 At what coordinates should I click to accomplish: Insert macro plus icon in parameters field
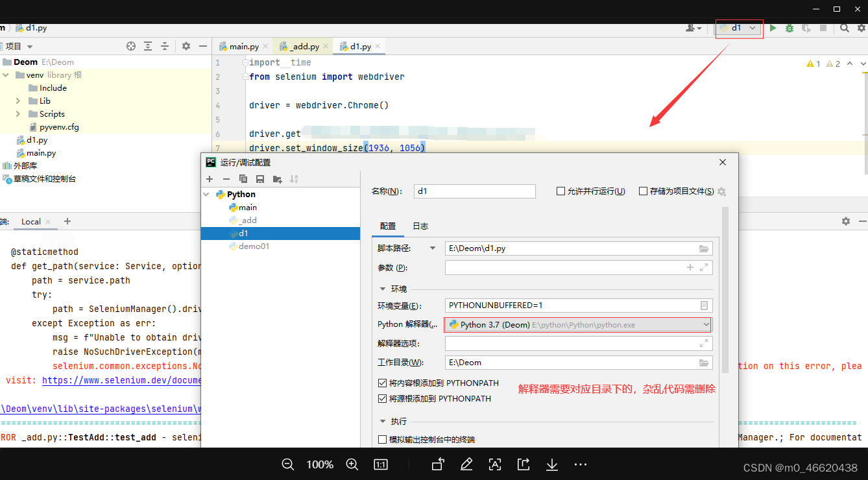[x=690, y=267]
